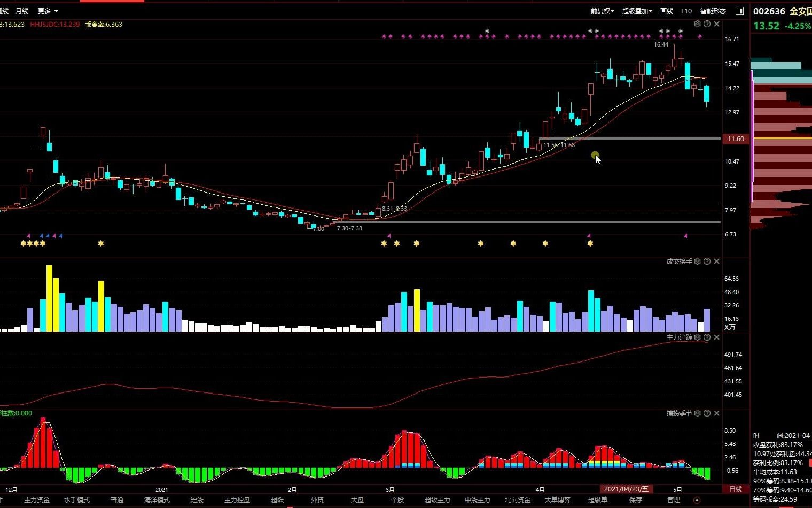Open the 前复权 dropdown

(602, 11)
